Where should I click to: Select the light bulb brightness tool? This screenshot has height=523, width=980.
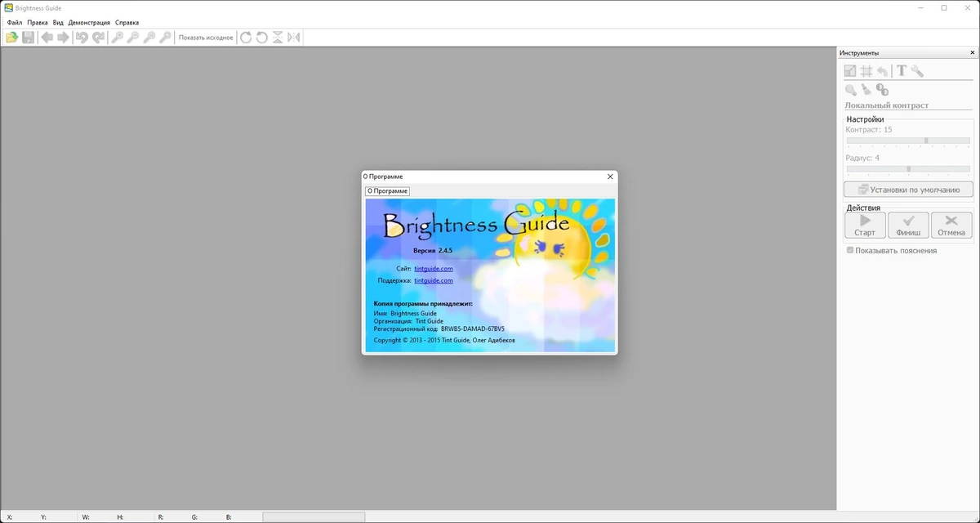click(x=850, y=90)
